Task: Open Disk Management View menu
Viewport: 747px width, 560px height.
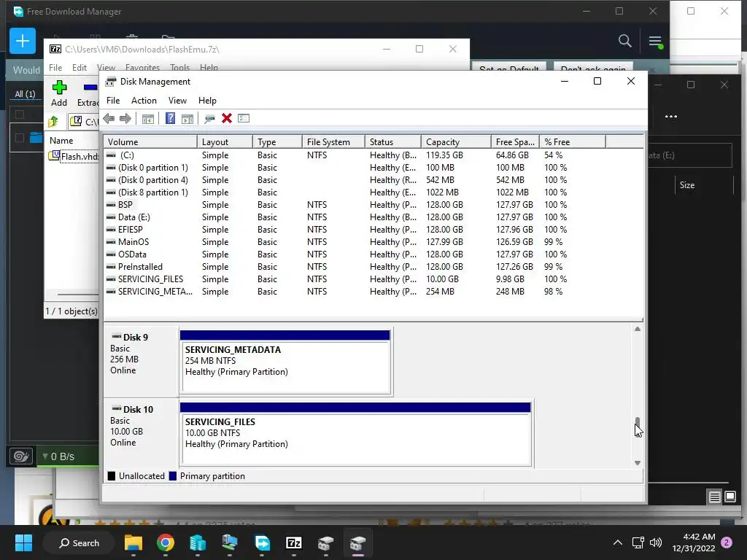Action: tap(177, 101)
